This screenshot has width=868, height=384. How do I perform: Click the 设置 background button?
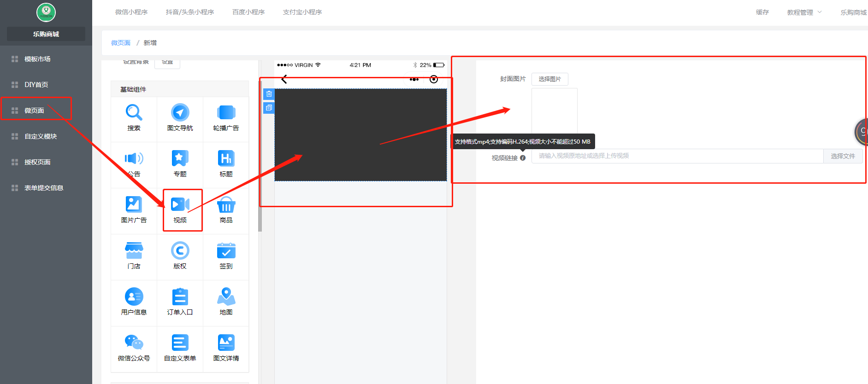(167, 63)
